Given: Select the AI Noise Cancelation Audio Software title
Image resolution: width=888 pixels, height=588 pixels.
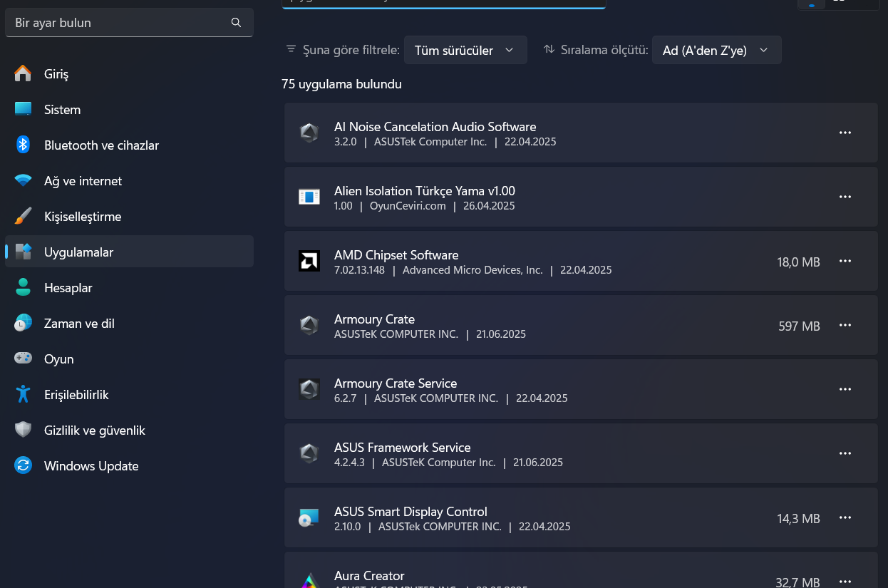Looking at the screenshot, I should pos(435,127).
